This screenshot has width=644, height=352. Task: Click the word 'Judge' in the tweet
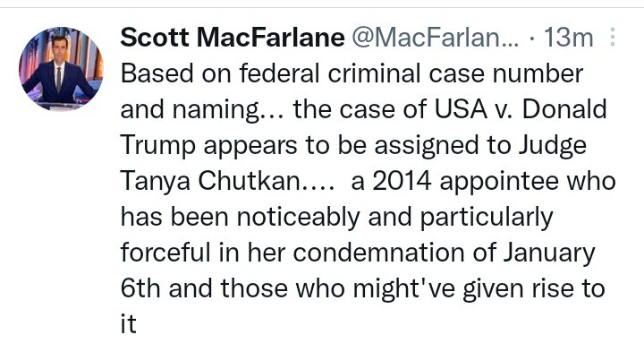[x=552, y=146]
